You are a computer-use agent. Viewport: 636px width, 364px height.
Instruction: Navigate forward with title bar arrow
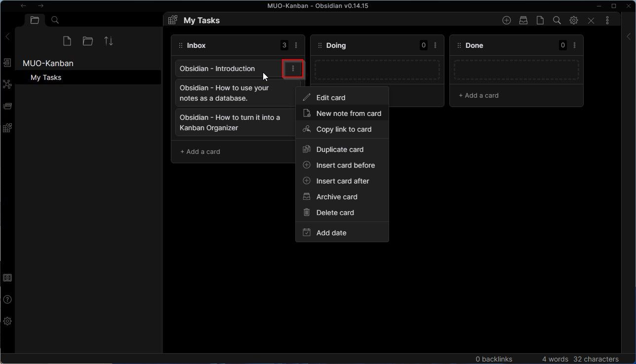[x=41, y=6]
